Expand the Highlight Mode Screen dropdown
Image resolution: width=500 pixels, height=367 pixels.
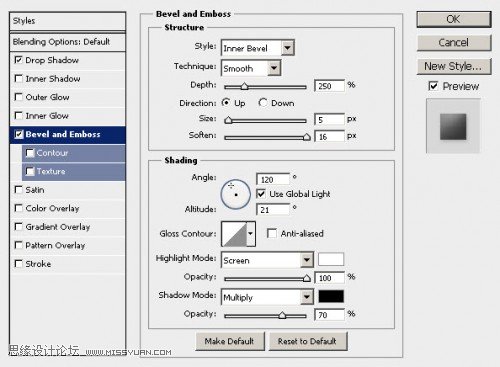click(x=267, y=260)
